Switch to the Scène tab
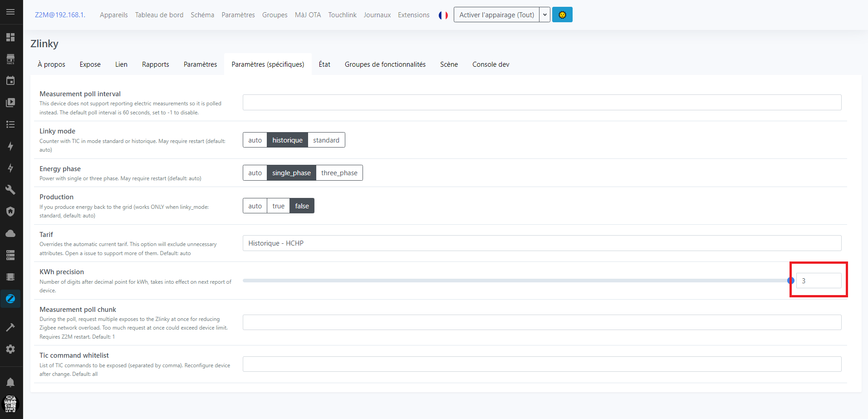 [x=449, y=64]
